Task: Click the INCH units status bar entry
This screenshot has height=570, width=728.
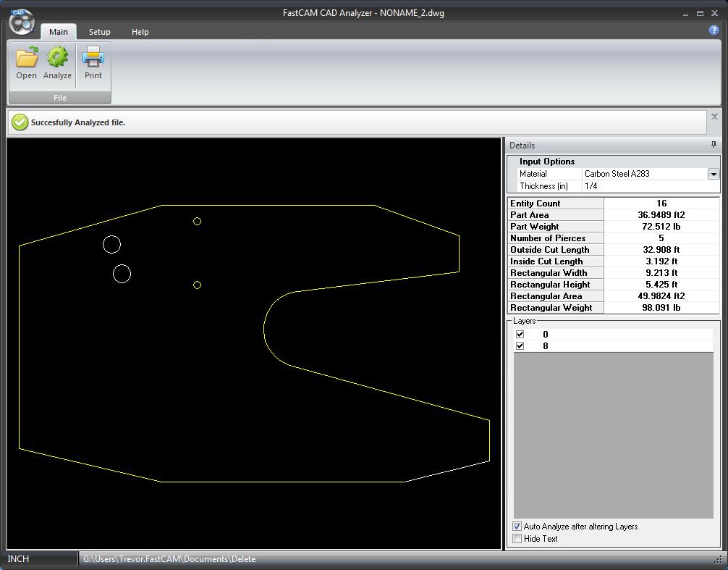Action: [x=18, y=559]
